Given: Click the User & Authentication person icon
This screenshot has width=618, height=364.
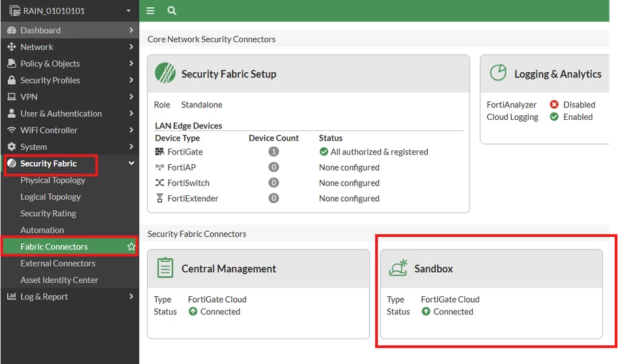Looking at the screenshot, I should point(12,113).
